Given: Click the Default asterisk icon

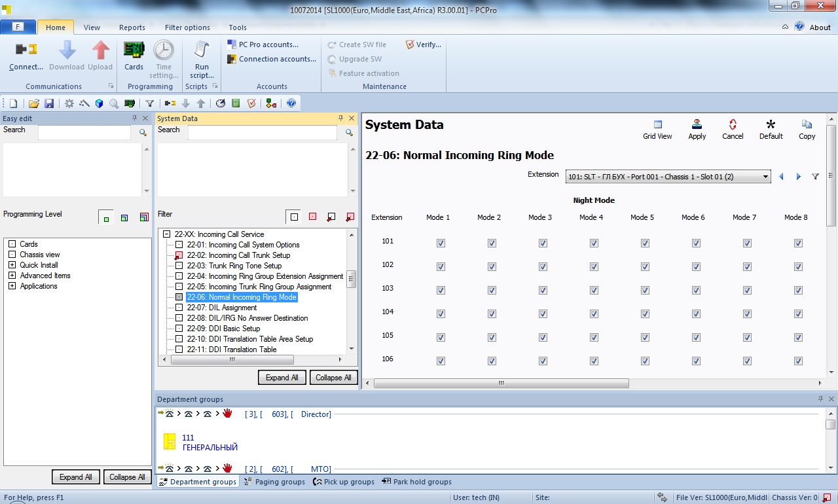Looking at the screenshot, I should tap(771, 130).
